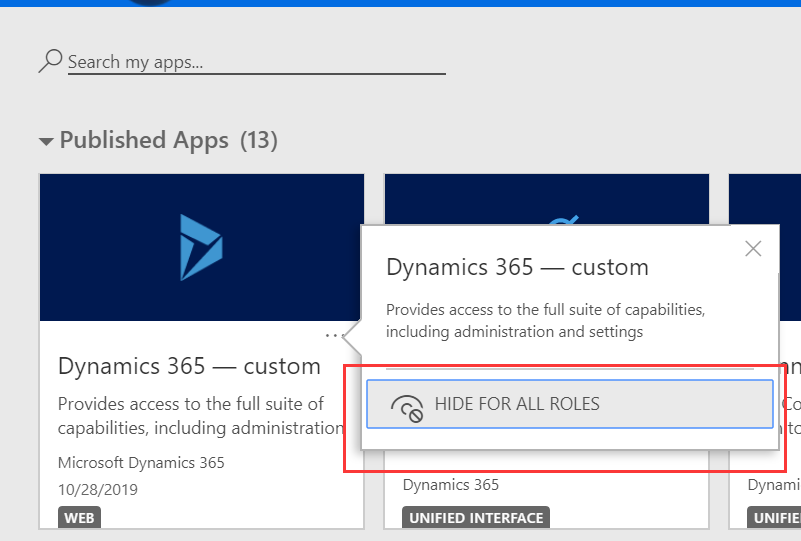Click the 10/28/2019 date on the card
Viewport: 801px width, 541px height.
pos(98,489)
